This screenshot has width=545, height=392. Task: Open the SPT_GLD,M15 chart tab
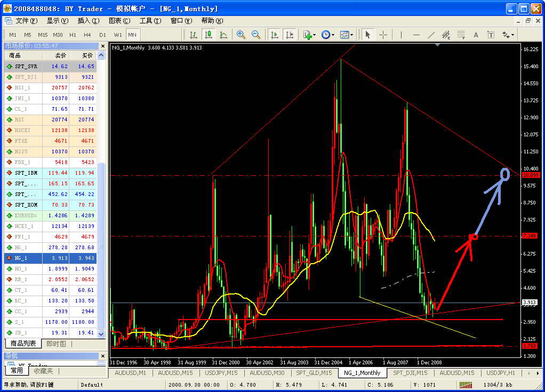[x=314, y=373]
